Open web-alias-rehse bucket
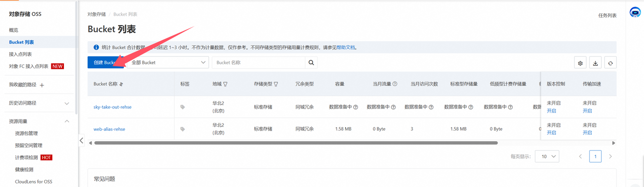The image size is (644, 187). 109,129
